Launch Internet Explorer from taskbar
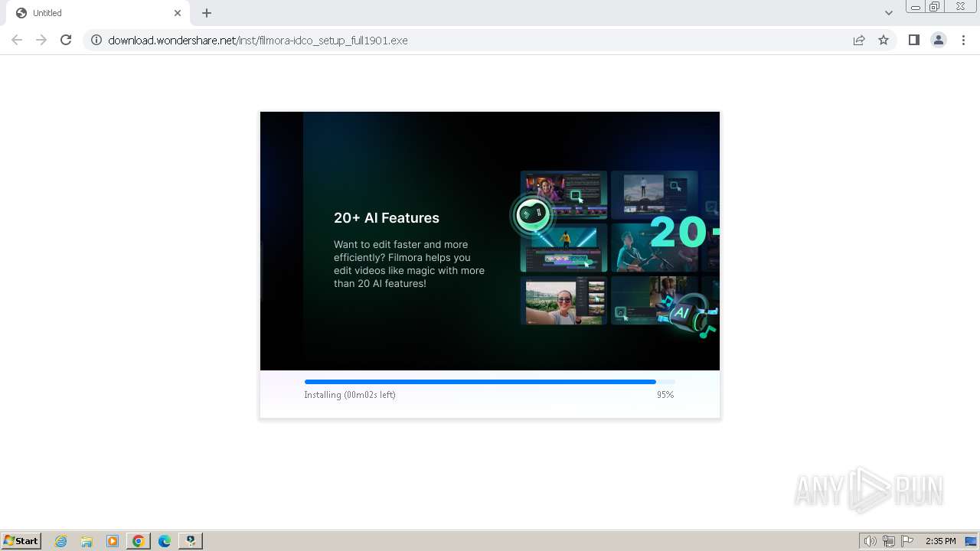 (x=61, y=541)
